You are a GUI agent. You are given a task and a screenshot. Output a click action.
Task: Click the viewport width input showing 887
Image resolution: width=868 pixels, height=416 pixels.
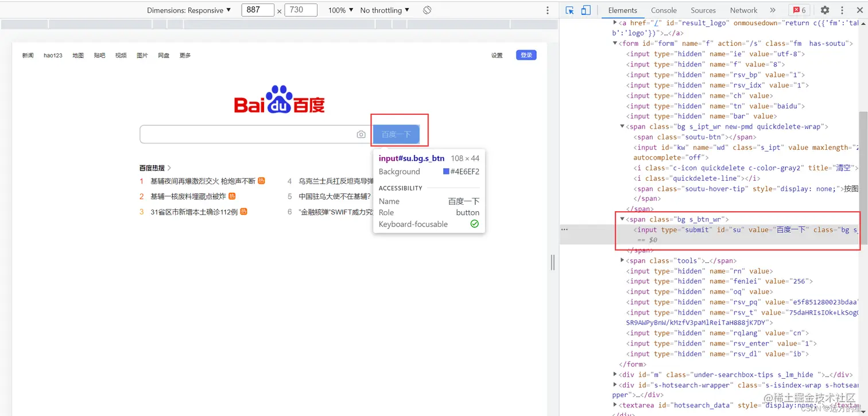(x=257, y=10)
